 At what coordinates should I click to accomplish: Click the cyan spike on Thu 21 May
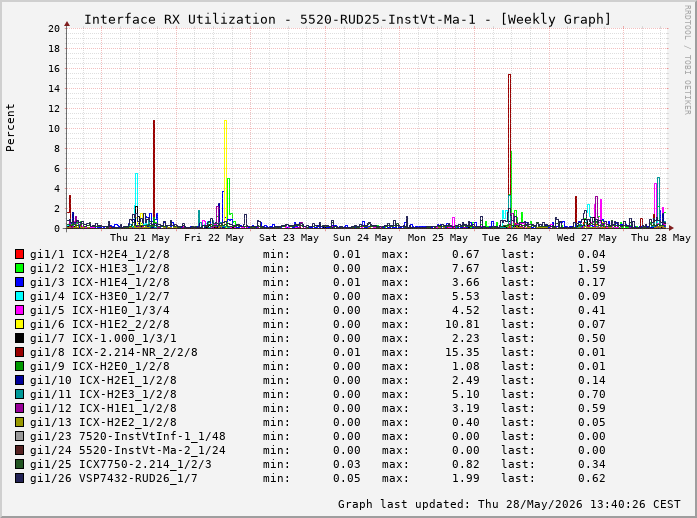tap(136, 191)
